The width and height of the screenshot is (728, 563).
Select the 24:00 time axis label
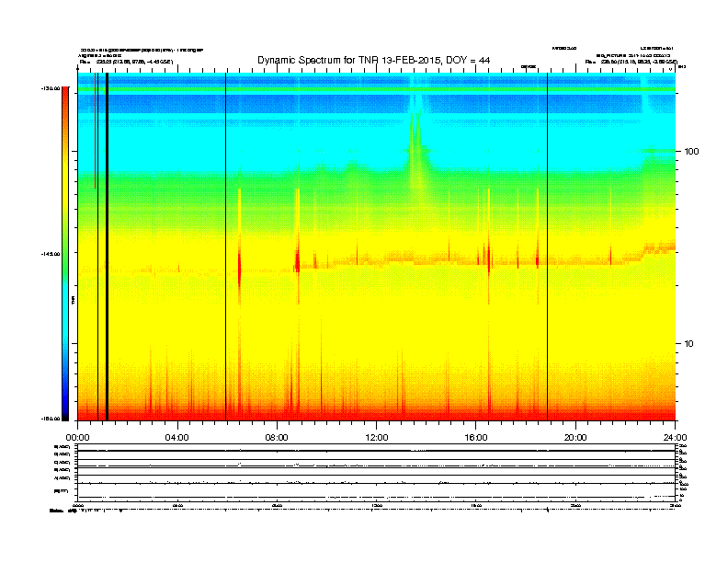coord(675,438)
